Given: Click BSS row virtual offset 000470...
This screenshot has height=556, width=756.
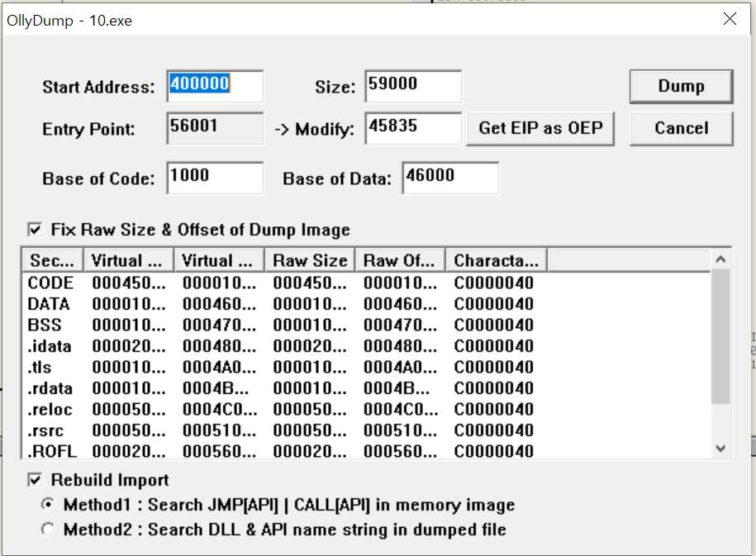Looking at the screenshot, I should (x=219, y=325).
